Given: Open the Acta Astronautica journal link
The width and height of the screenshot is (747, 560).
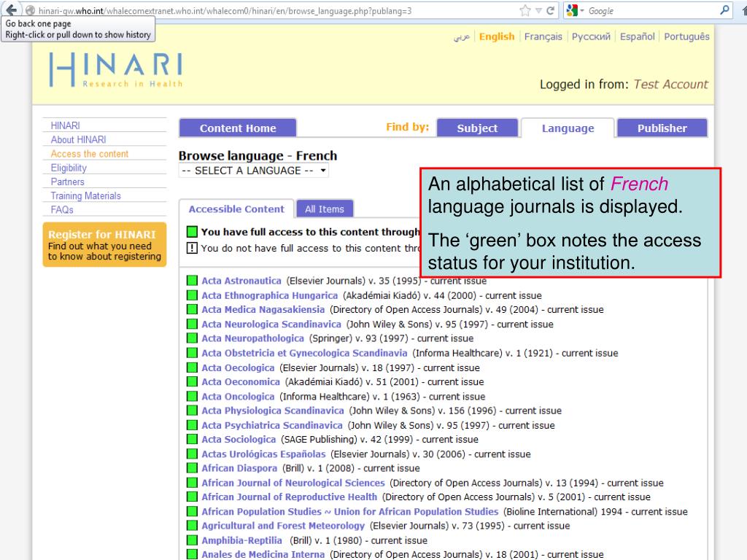Looking at the screenshot, I should [241, 281].
